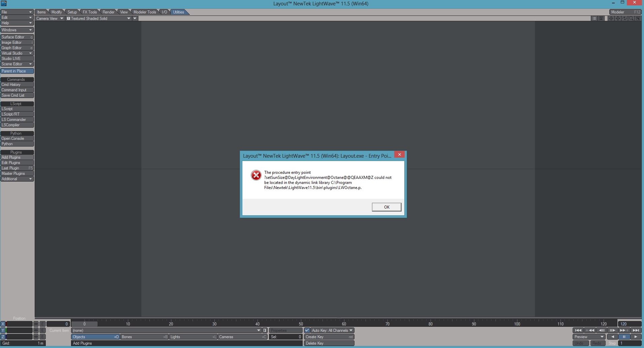This screenshot has height=348, width=644.
Task: Open the Edit dropdown menu
Action: [17, 18]
